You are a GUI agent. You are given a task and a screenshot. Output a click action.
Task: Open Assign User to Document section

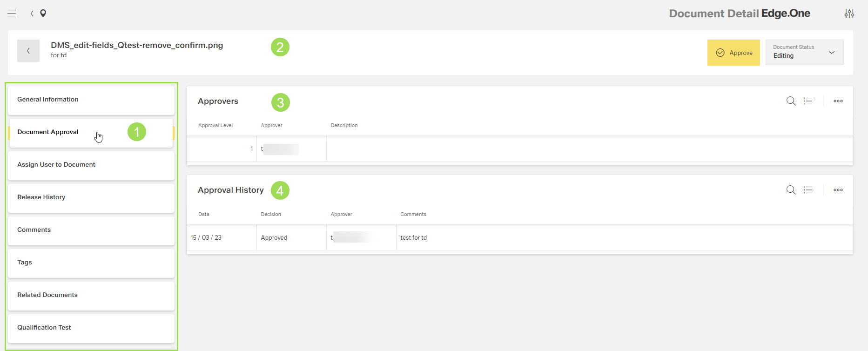point(91,165)
